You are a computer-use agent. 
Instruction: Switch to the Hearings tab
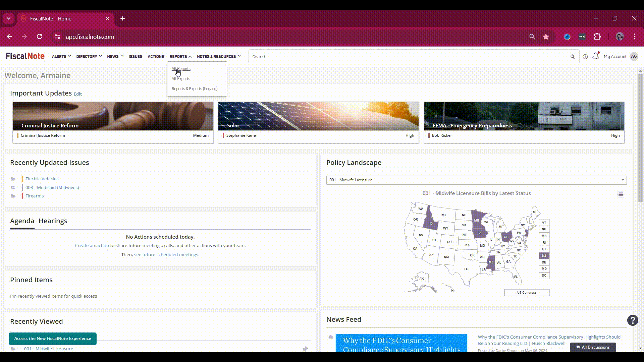[53, 221]
